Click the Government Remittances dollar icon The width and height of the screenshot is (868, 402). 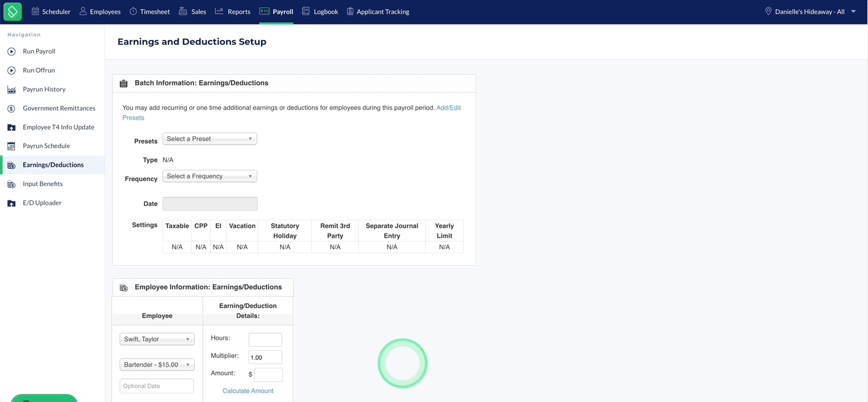coord(11,108)
